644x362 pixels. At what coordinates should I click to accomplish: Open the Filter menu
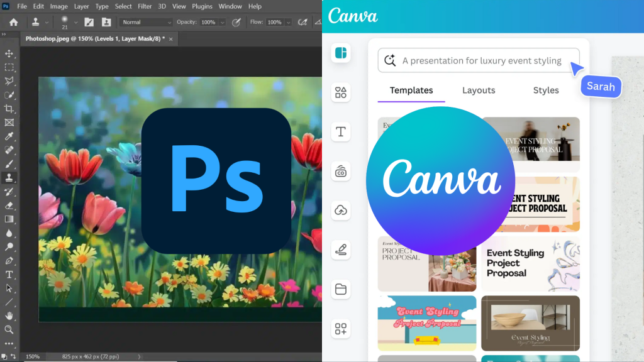(x=145, y=6)
